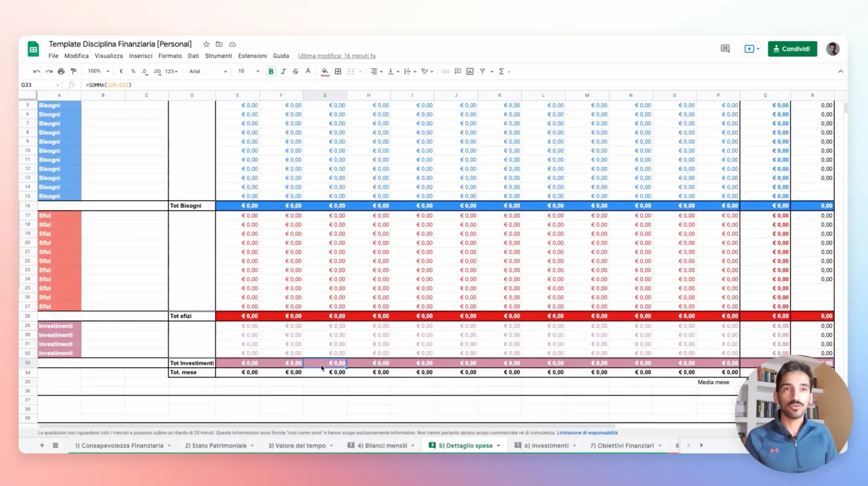Click the name box showing G33
The width and height of the screenshot is (868, 486).
click(40, 85)
